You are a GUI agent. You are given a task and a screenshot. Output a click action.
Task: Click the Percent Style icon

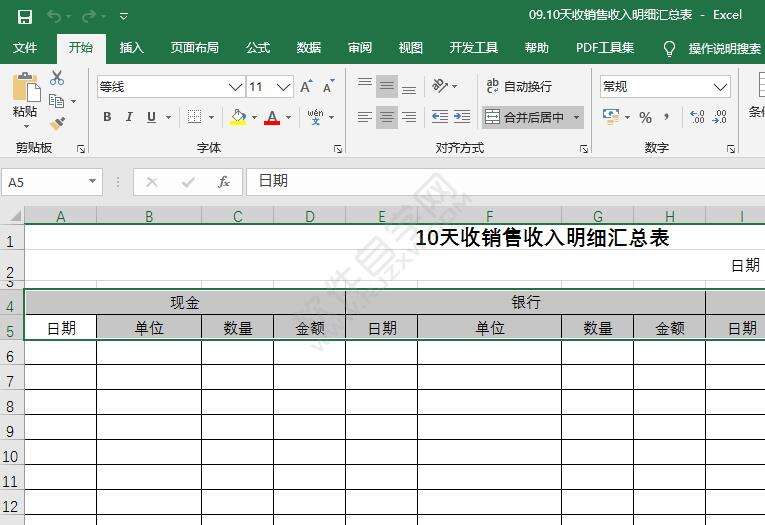tap(645, 117)
